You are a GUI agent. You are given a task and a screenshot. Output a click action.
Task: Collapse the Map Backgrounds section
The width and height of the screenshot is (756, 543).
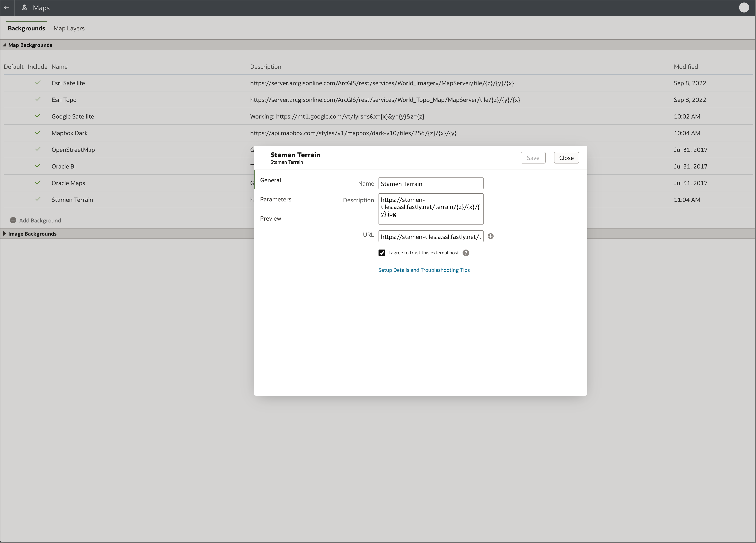coord(4,45)
